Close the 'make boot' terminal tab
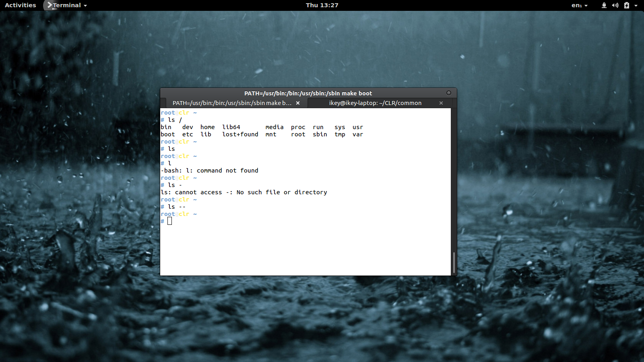This screenshot has height=362, width=644. coord(298,103)
